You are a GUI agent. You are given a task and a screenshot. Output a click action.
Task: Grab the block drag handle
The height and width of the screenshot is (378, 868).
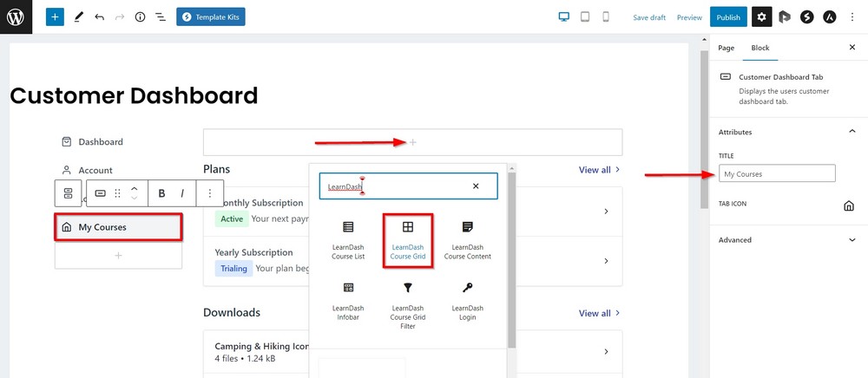click(x=117, y=193)
